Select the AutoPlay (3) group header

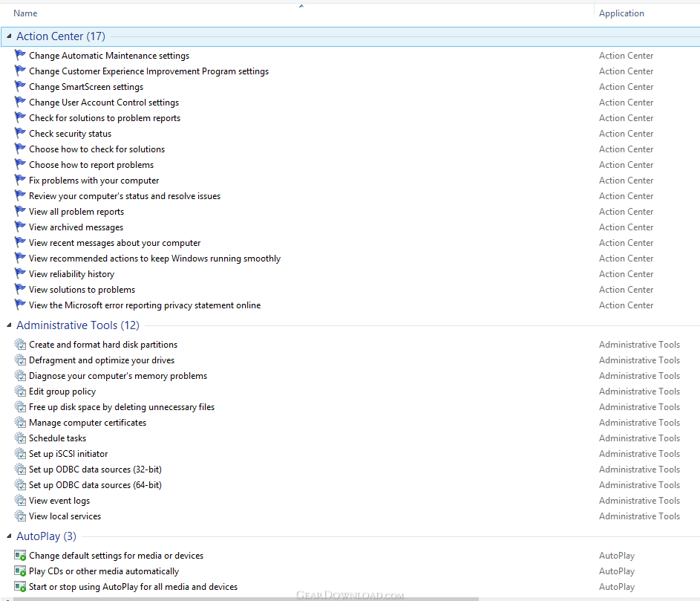46,536
